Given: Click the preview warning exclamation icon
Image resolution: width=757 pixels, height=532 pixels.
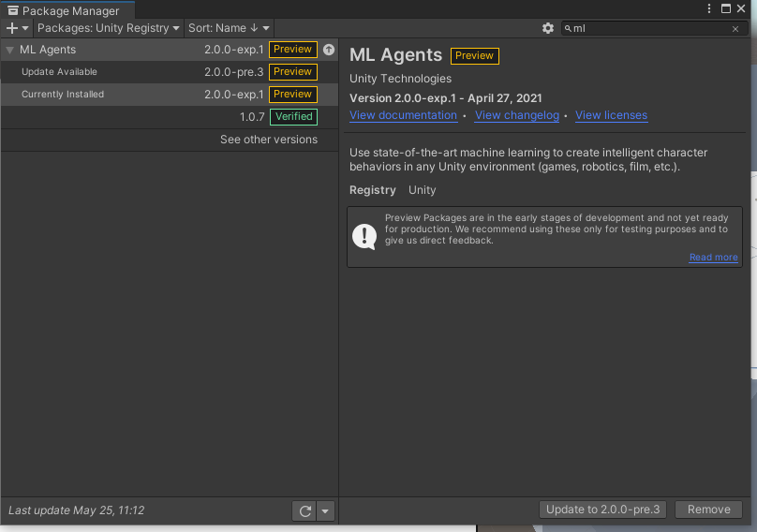Looking at the screenshot, I should pos(364,237).
